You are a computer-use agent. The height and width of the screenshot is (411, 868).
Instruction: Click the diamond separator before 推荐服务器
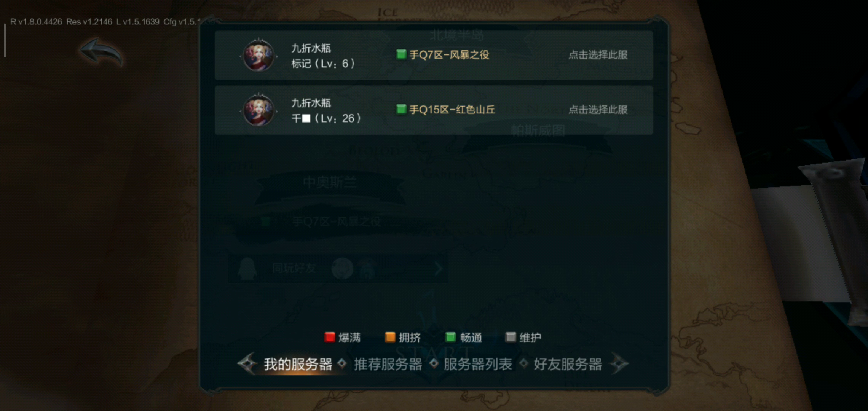tap(342, 363)
